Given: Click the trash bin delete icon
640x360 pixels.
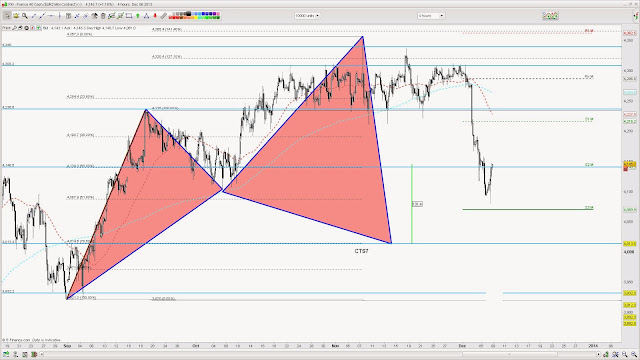Looking at the screenshot, I should [103, 16].
